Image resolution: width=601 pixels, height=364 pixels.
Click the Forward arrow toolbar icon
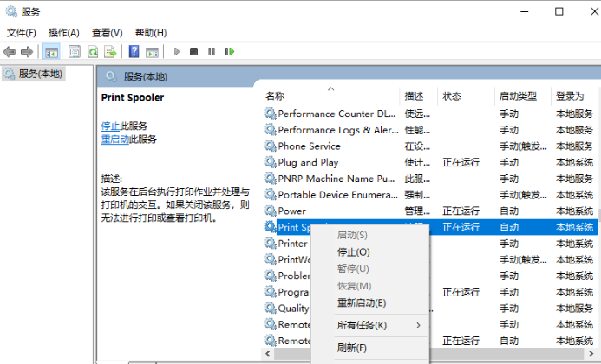[x=27, y=51]
